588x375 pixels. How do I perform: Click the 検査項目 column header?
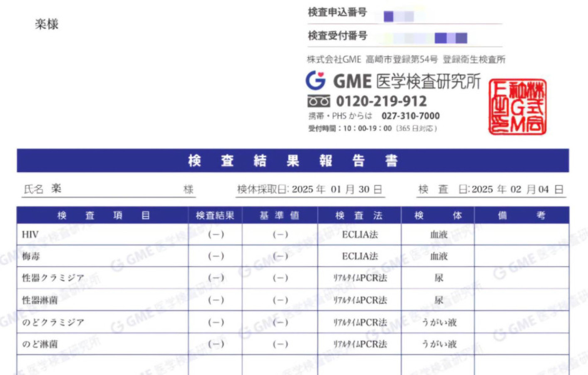103,215
